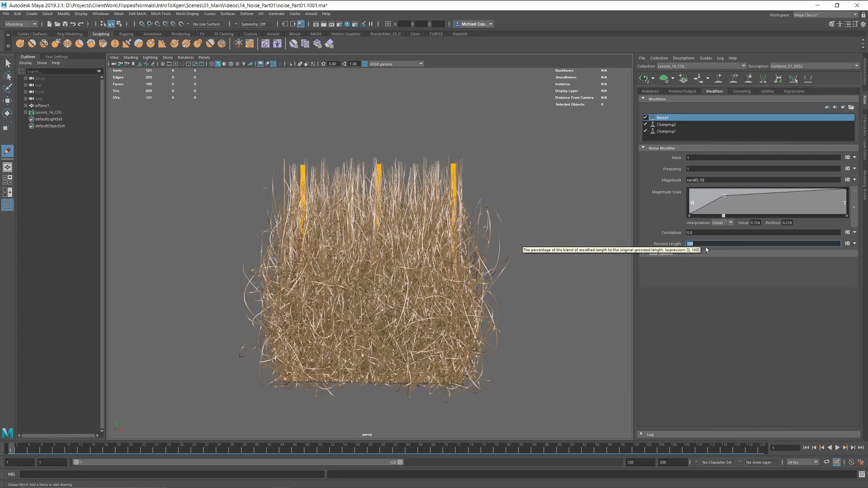Click the move modifier down arrow icon
The image size is (868, 488).
(x=835, y=107)
